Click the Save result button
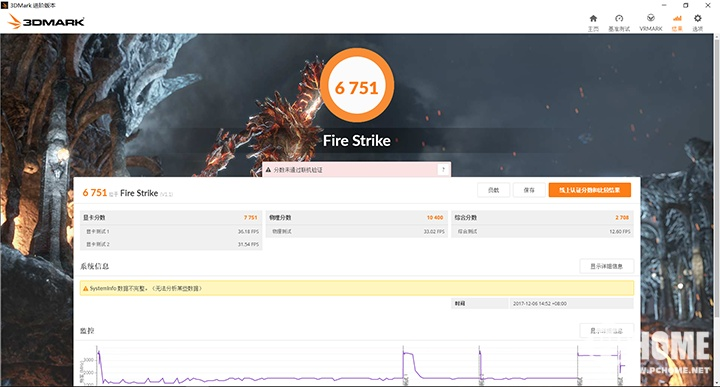This screenshot has width=720, height=387. pyautogui.click(x=529, y=190)
